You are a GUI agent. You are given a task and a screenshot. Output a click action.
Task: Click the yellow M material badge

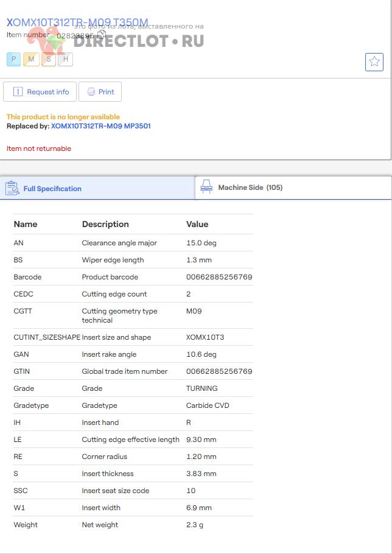[31, 59]
